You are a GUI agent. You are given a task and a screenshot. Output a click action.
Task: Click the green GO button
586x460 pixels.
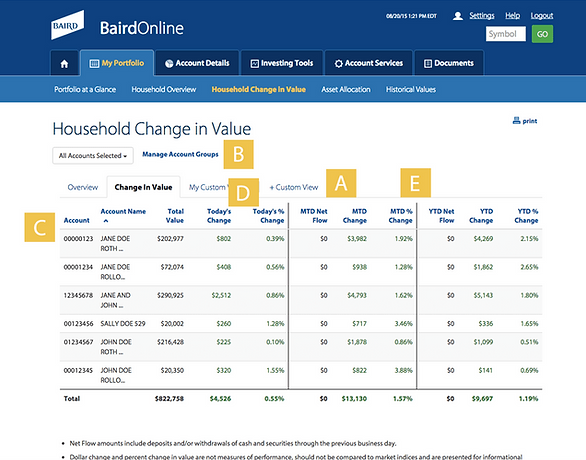click(542, 34)
